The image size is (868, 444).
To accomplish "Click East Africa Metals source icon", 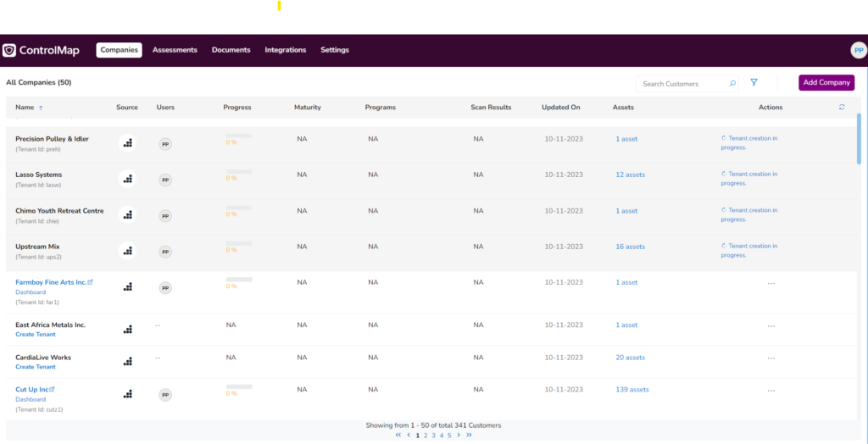I will click(x=127, y=329).
